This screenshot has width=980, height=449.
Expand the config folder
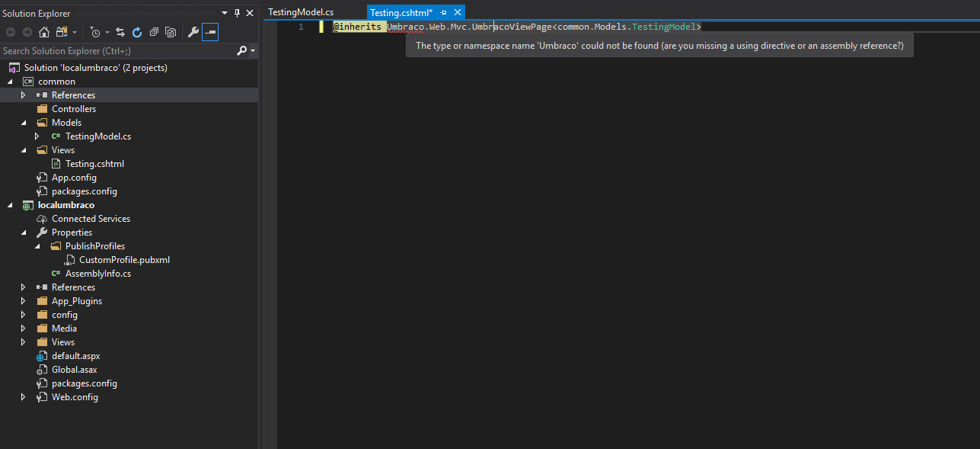[x=24, y=315]
